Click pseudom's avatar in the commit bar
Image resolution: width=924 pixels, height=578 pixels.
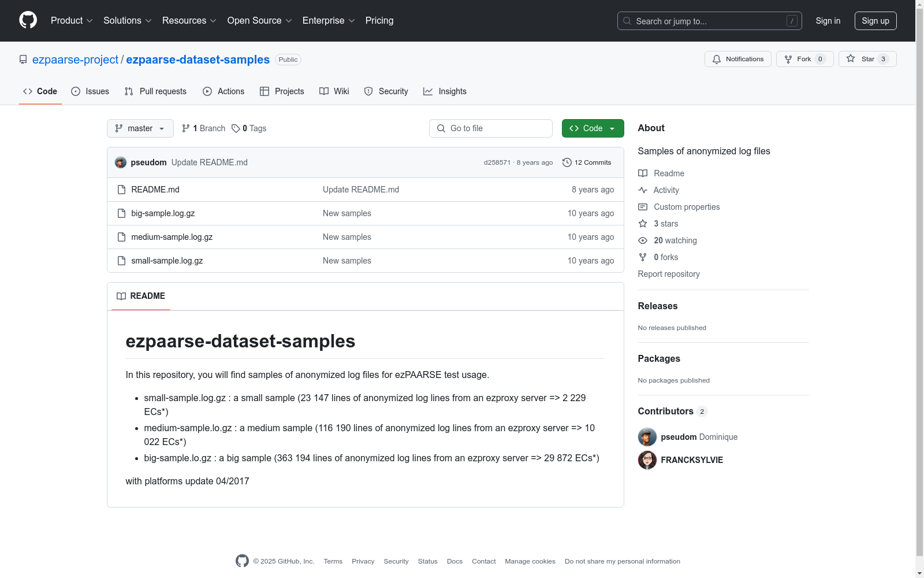(121, 162)
